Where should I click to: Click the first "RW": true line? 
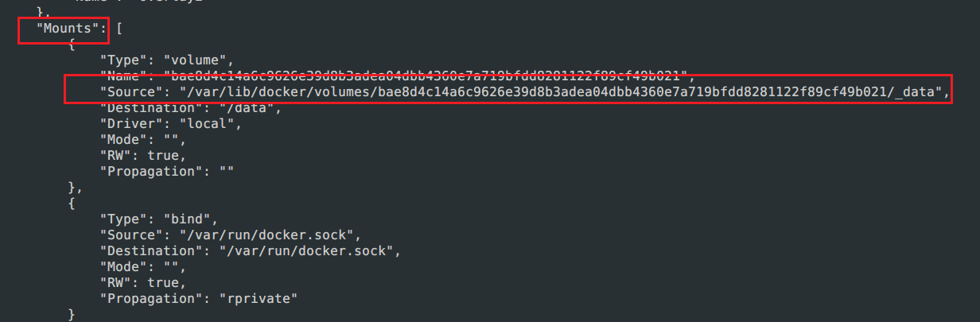pyautogui.click(x=142, y=155)
